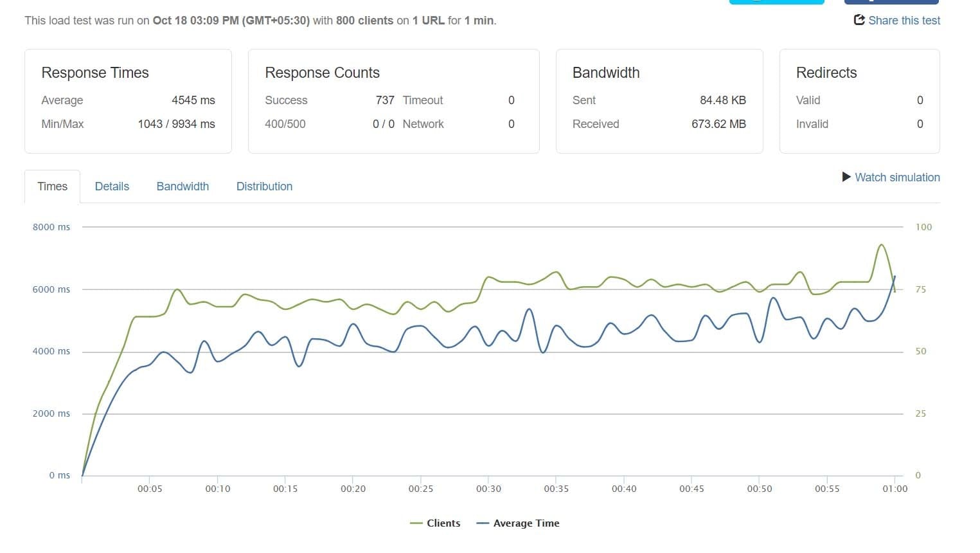Click the 01:00 marker on the time axis

895,489
